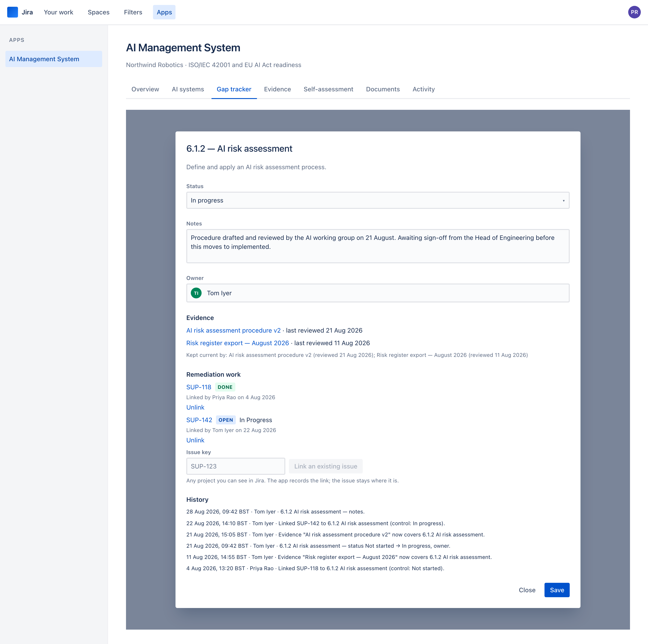Click the AI Management System page heading
Image resolution: width=648 pixels, height=644 pixels.
coord(183,48)
